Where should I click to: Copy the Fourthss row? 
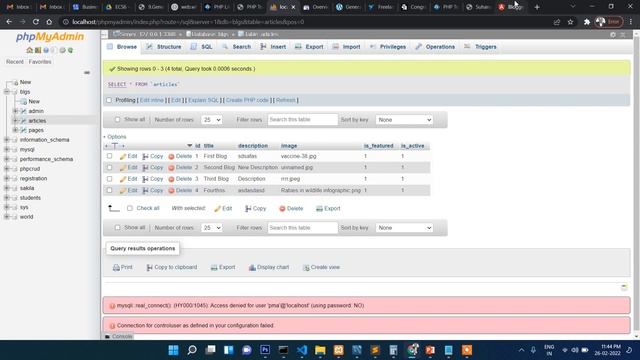click(153, 191)
